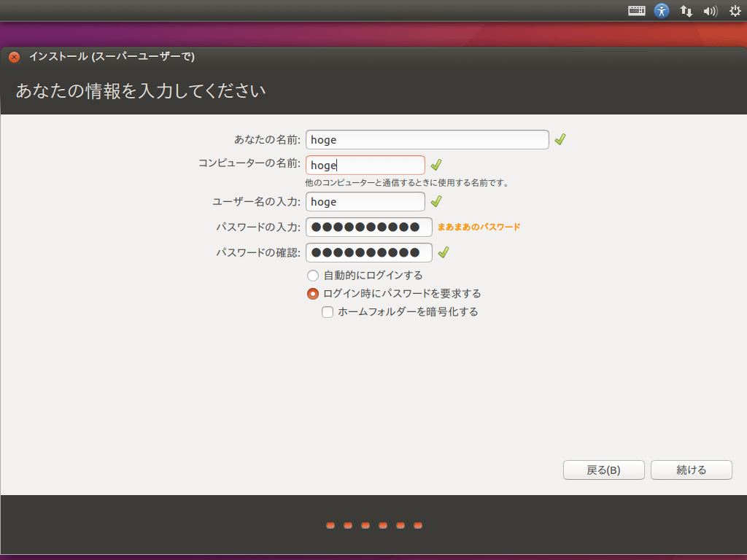Select require password at login radio button
This screenshot has width=747, height=560.
click(312, 294)
